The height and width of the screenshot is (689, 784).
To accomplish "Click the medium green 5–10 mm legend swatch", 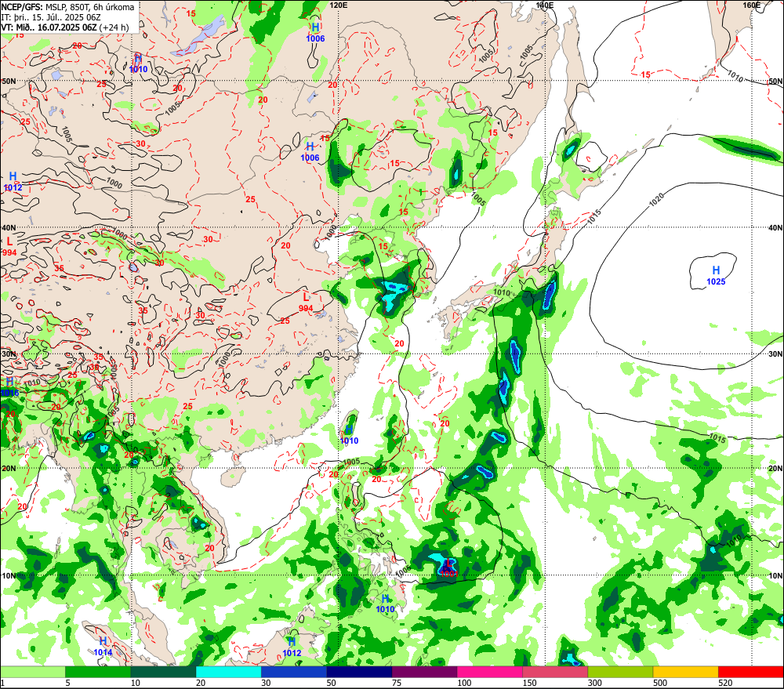I will pos(98,672).
